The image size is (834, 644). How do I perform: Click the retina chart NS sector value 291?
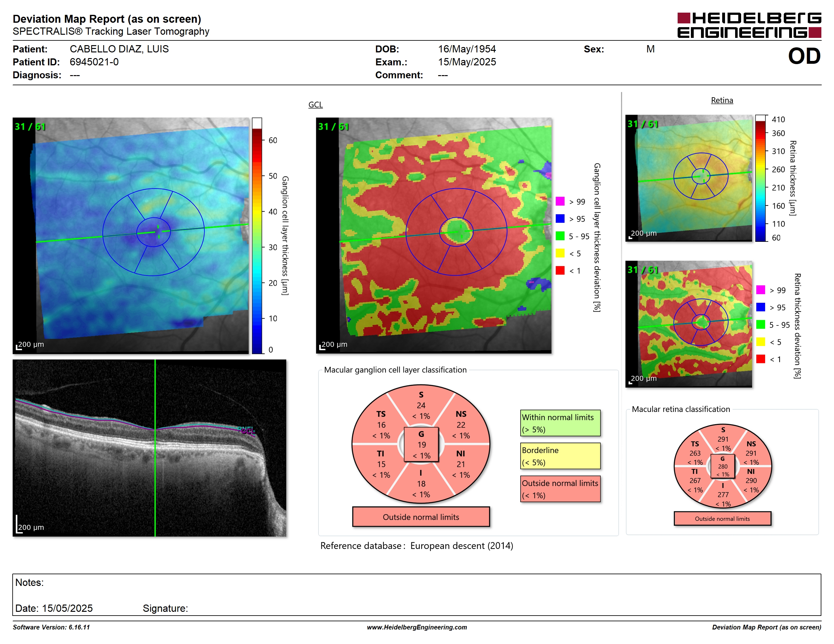pos(751,453)
